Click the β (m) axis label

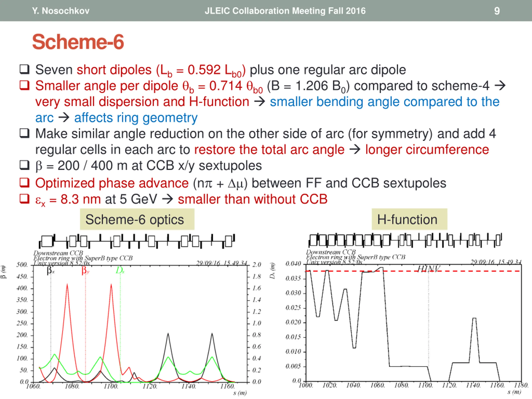[x=4, y=272]
